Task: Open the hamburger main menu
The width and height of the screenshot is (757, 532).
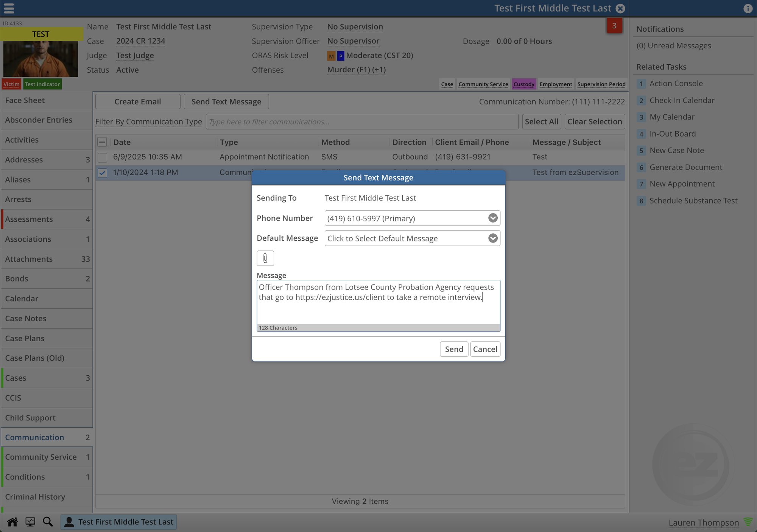Action: [9, 8]
